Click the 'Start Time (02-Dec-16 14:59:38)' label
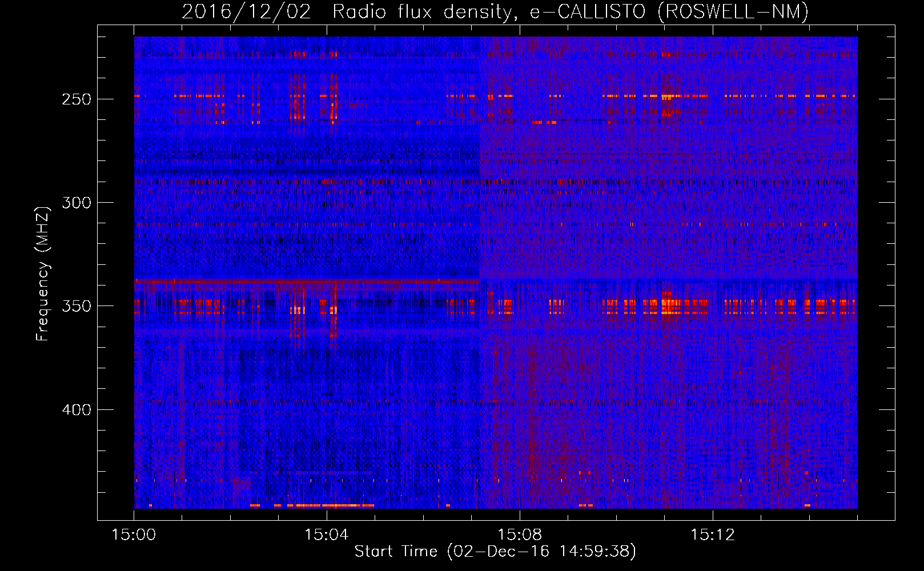This screenshot has width=924, height=571. tap(495, 552)
